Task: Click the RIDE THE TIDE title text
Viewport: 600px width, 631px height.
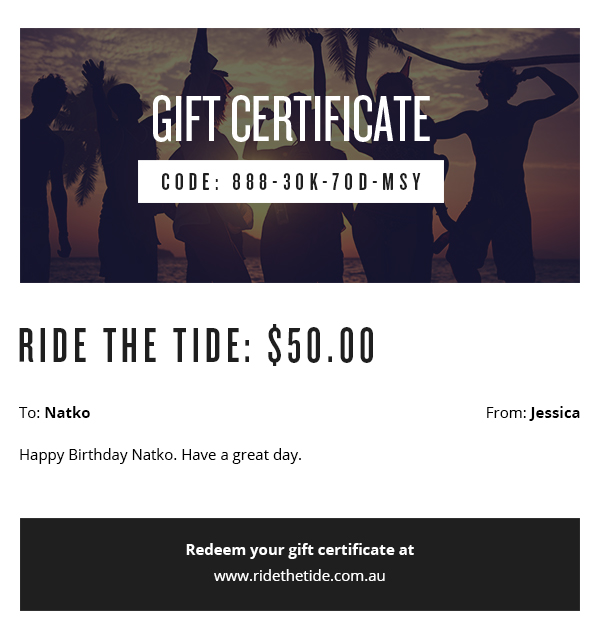Action: [136, 347]
